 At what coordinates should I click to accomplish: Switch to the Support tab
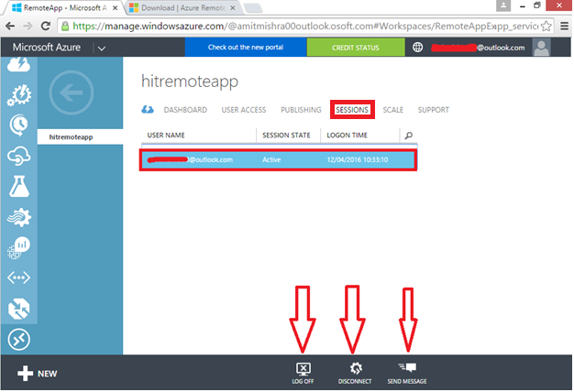coord(434,110)
